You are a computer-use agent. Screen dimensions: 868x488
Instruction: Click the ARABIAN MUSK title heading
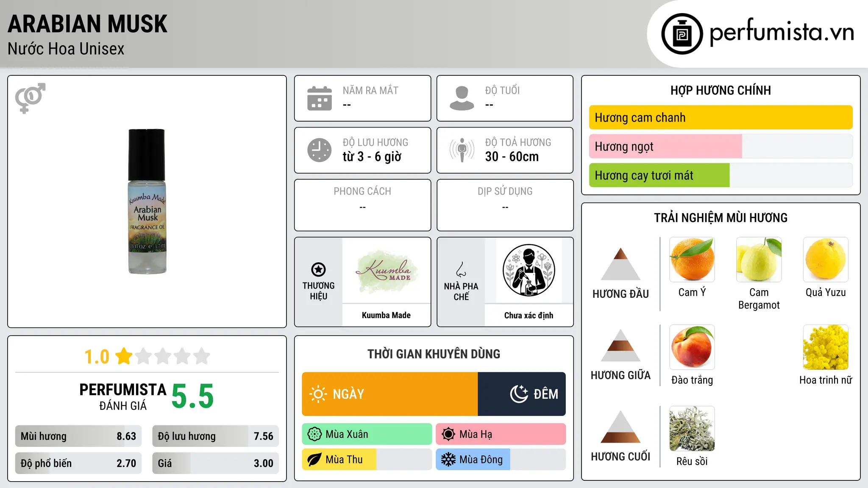(x=88, y=24)
